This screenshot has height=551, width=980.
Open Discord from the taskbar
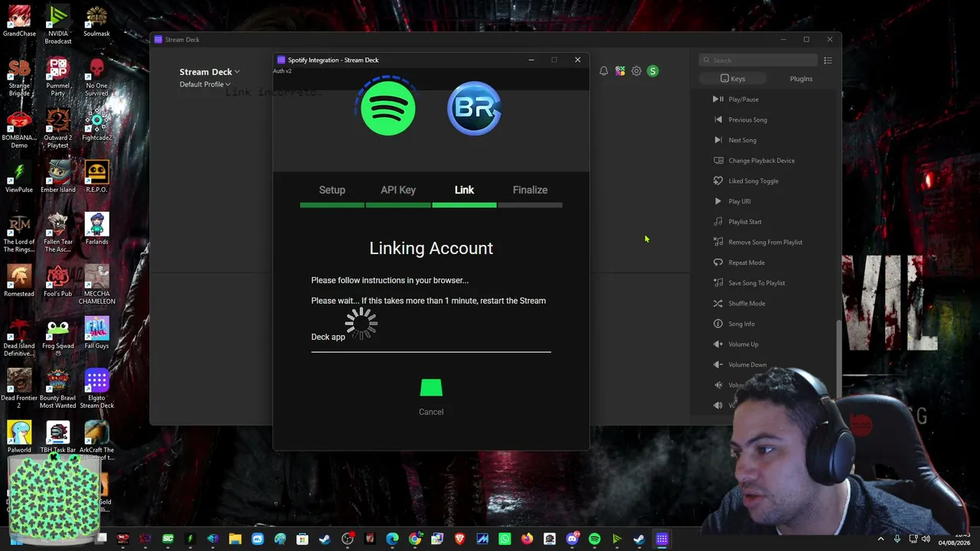(x=572, y=540)
